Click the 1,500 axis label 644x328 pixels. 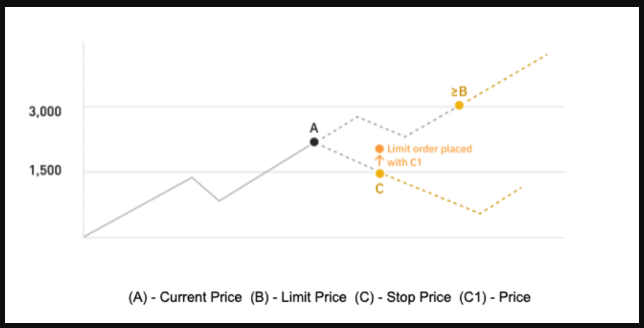click(45, 170)
